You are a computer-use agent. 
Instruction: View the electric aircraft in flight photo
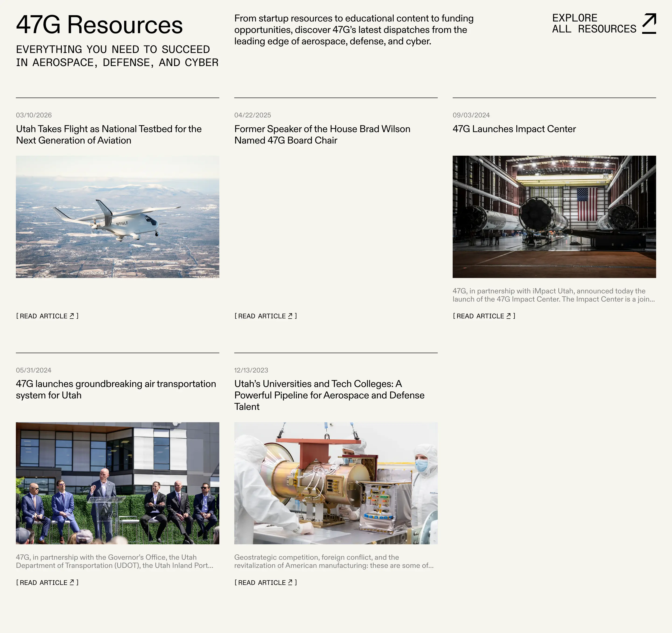[x=117, y=217]
